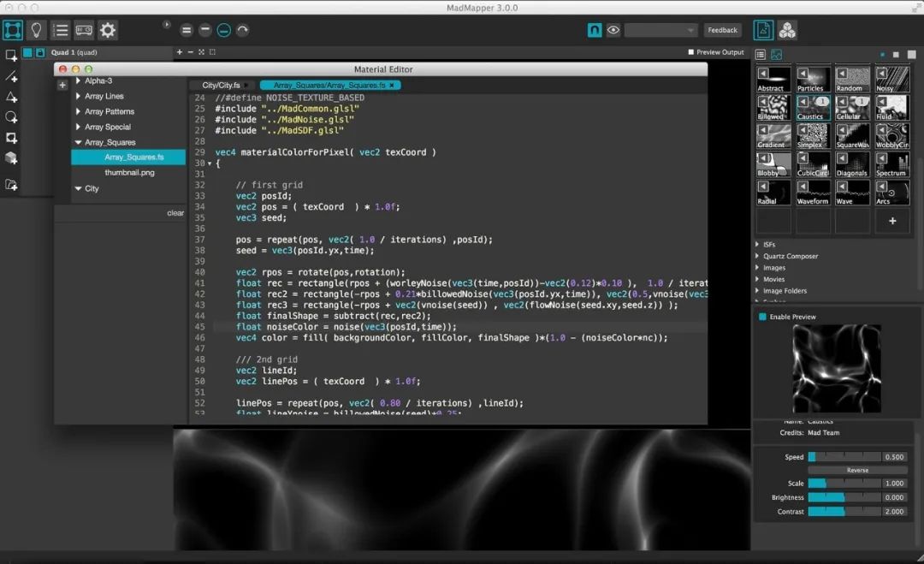
Task: Click plus button in Material Editor sidebar
Action: [x=62, y=85]
